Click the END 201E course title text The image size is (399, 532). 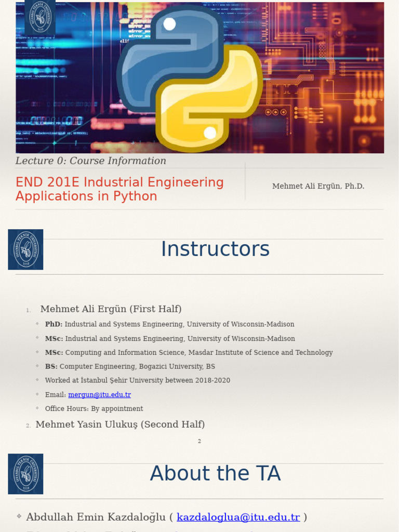tap(119, 189)
